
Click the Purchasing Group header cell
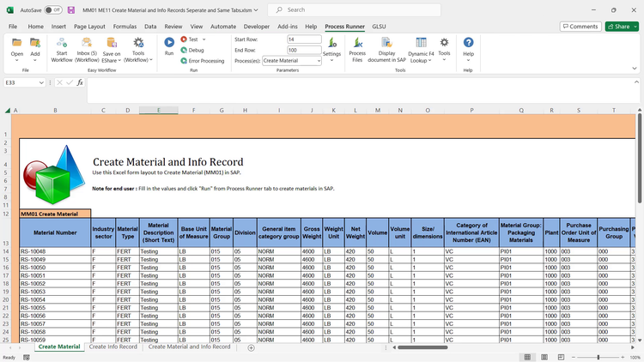click(x=614, y=232)
